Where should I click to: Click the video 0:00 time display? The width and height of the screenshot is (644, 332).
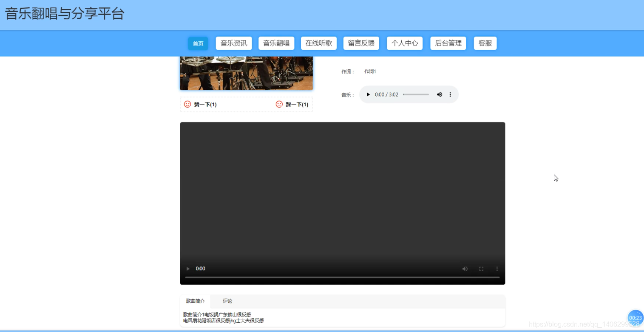[x=200, y=269]
